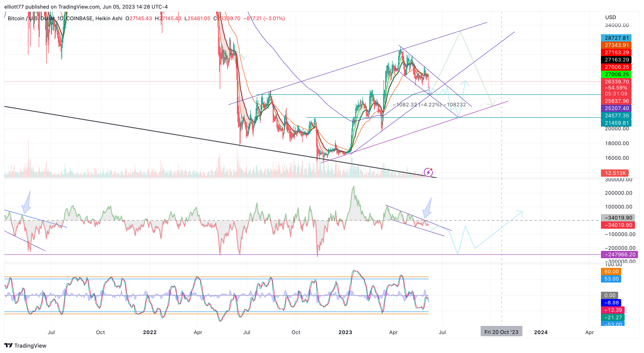Click the blue 28727.81 price label
This screenshot has width=644, height=353.
point(616,38)
